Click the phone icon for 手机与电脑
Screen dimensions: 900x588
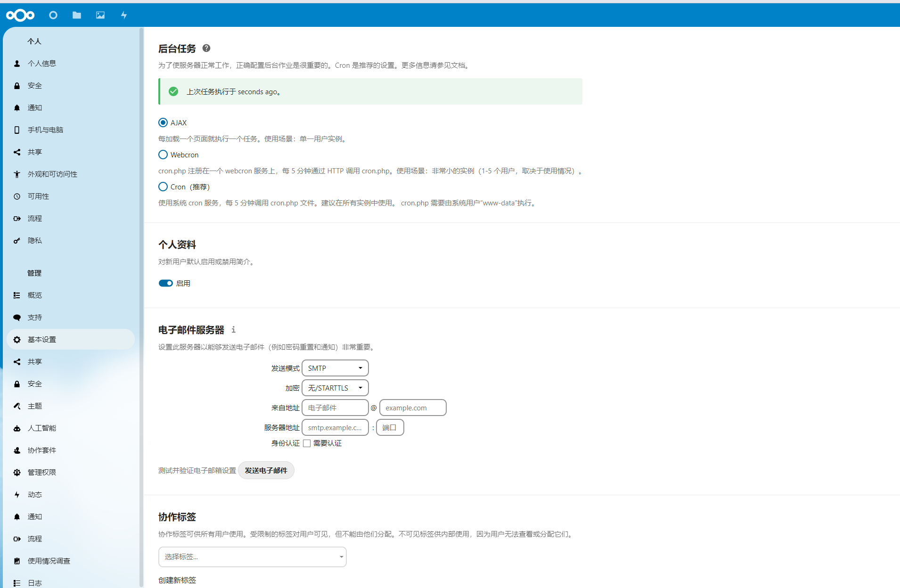[17, 130]
